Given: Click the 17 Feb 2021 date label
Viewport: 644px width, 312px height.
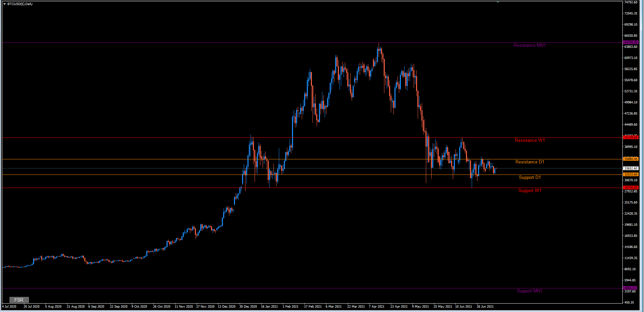Looking at the screenshot, I should pyautogui.click(x=313, y=307).
